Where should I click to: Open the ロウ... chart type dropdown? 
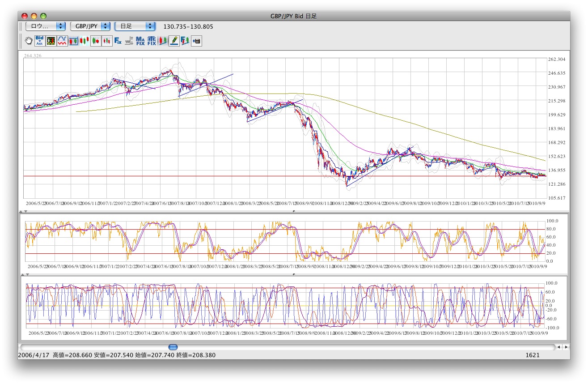(x=46, y=26)
